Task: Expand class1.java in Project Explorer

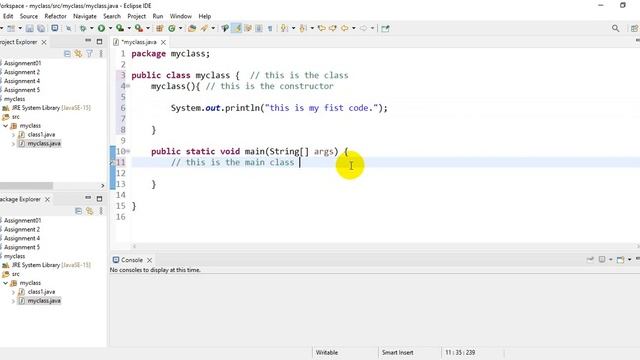Action: 13,135
